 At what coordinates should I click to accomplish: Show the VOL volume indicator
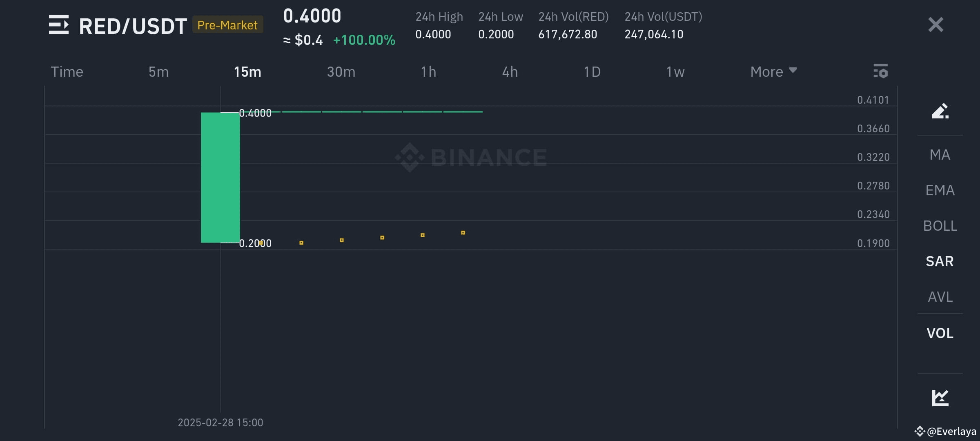point(940,333)
